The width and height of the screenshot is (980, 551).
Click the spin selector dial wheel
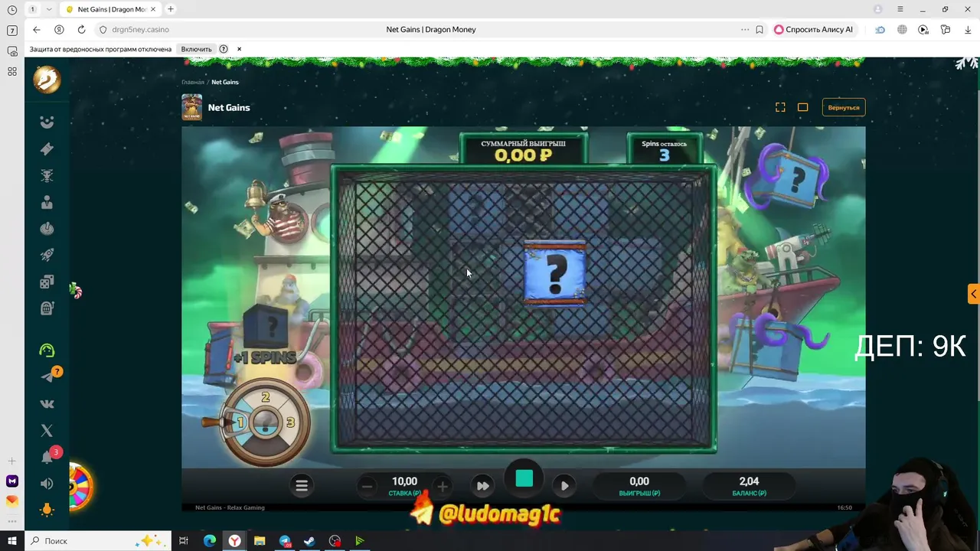pyautogui.click(x=265, y=422)
